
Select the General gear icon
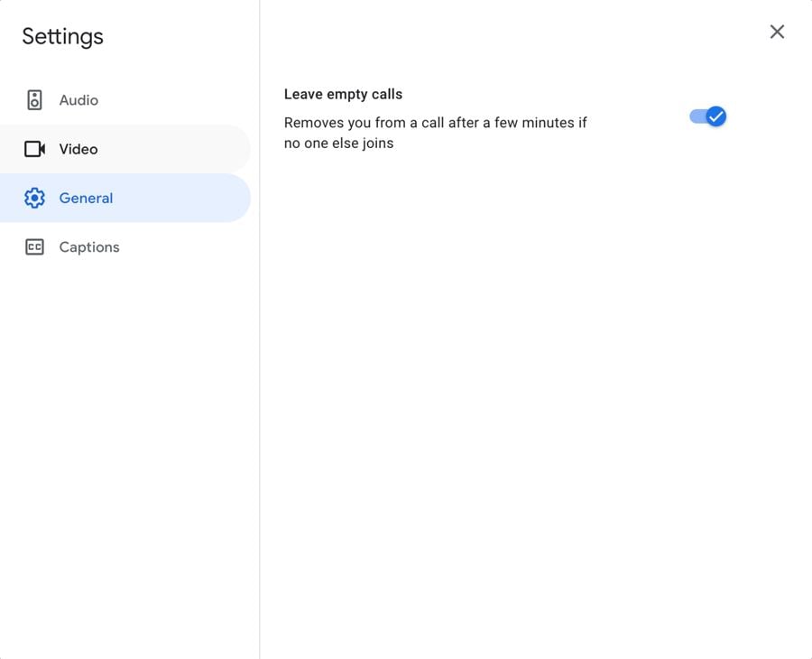coord(34,198)
